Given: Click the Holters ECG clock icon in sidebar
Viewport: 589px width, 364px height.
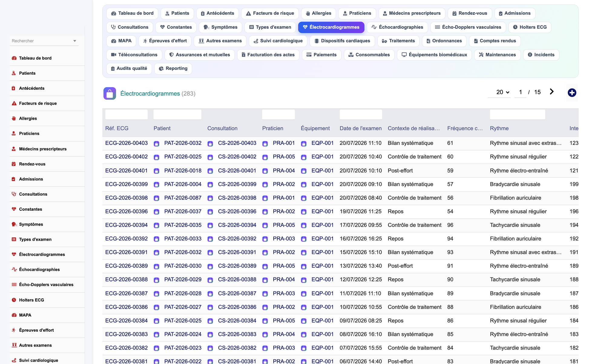Looking at the screenshot, I should point(14,300).
